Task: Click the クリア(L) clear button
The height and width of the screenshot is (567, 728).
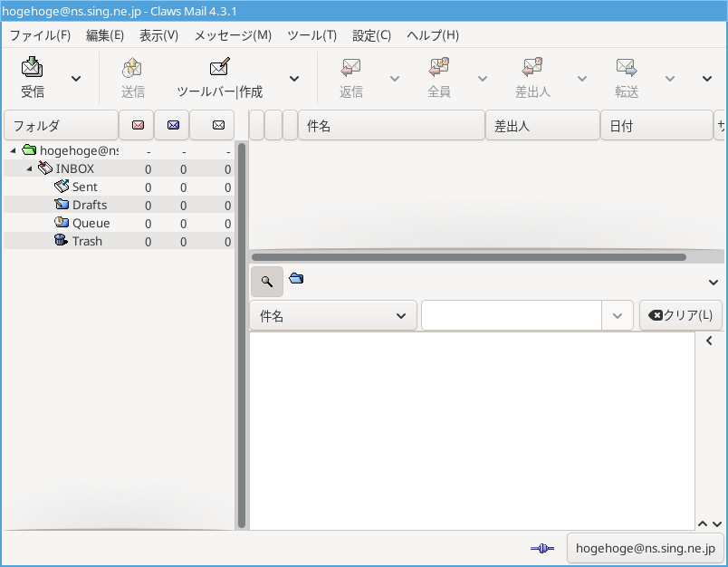Action: click(680, 316)
